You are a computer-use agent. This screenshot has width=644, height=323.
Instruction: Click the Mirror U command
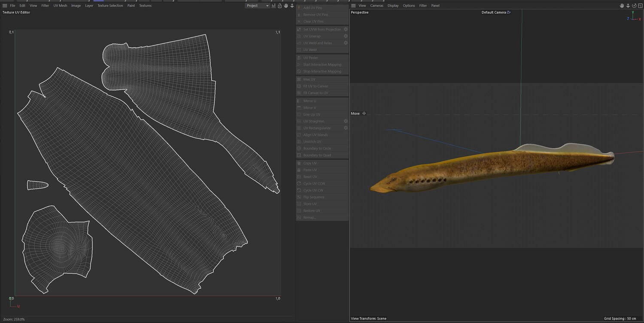[322, 101]
